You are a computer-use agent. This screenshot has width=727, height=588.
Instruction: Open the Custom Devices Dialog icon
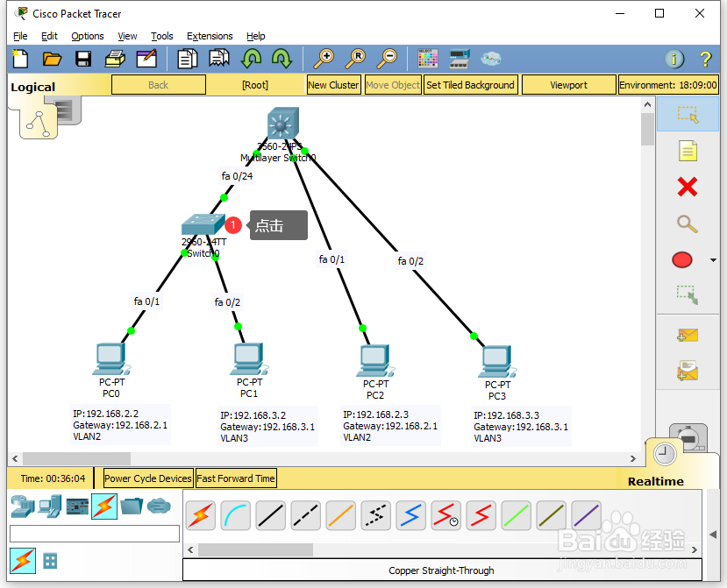coord(460,59)
